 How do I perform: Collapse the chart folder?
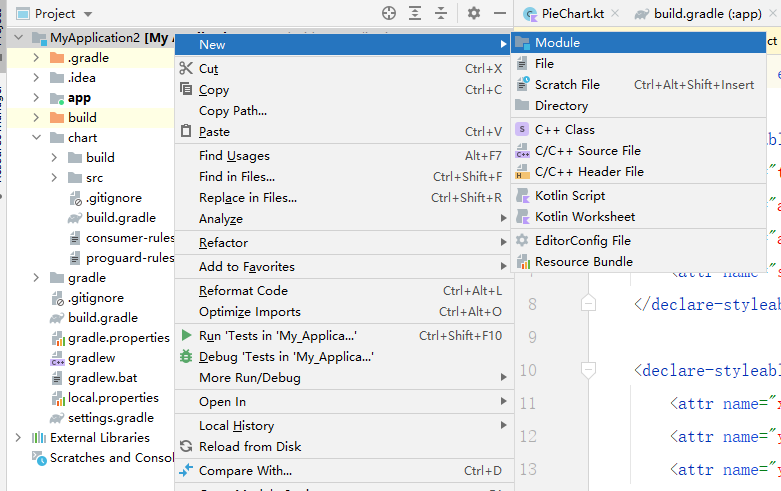[36, 137]
